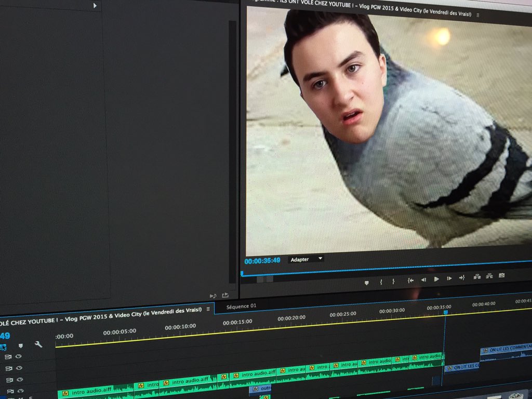Click ruler at 00:00:20:00

click(291, 318)
